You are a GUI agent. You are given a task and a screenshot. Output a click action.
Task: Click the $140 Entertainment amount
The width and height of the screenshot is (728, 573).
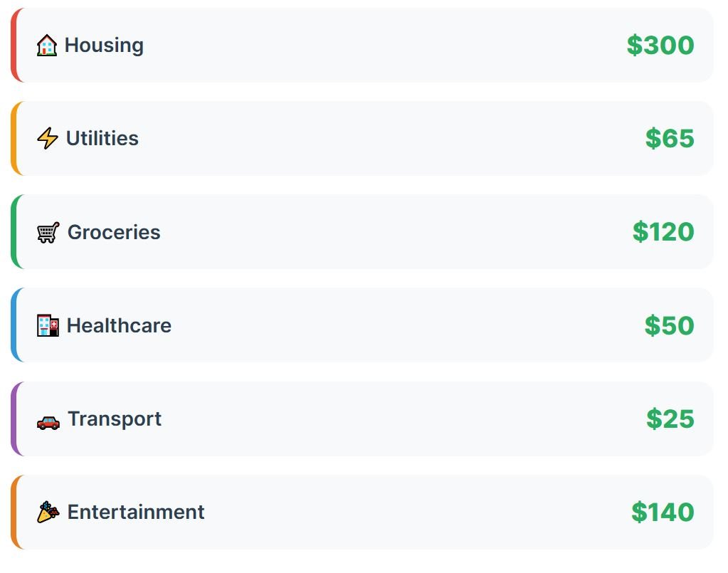coord(663,512)
